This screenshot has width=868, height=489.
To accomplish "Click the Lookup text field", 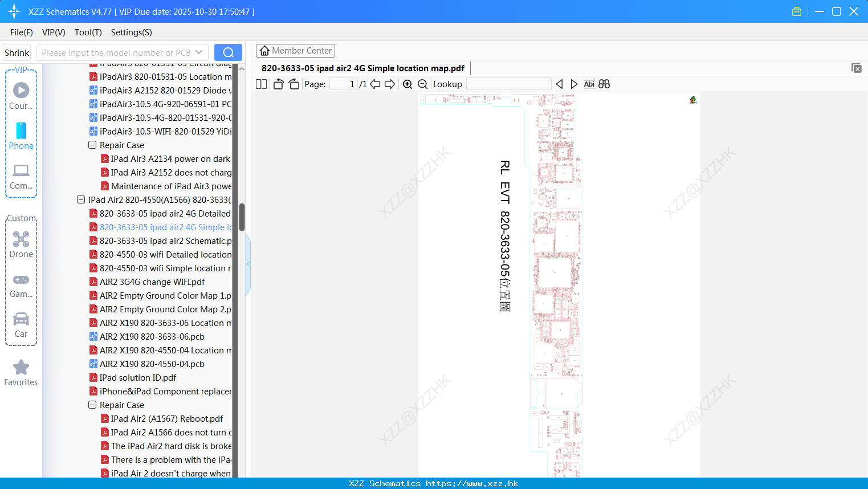I will [x=508, y=84].
